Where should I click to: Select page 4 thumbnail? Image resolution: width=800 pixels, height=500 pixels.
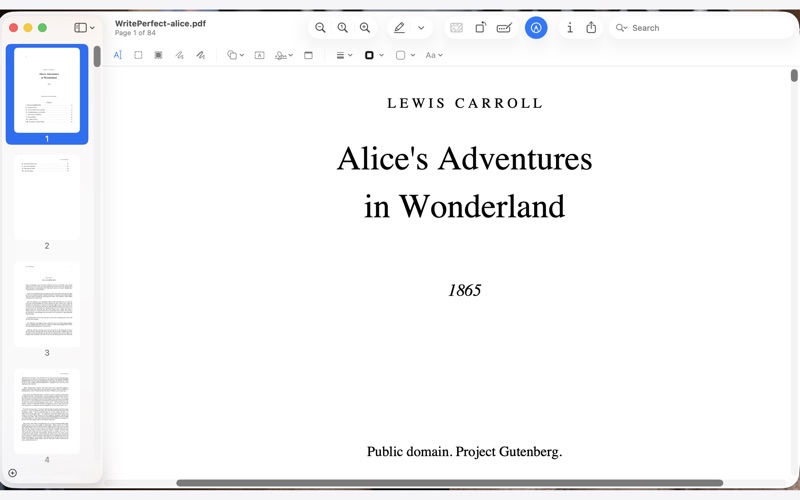pyautogui.click(x=47, y=411)
